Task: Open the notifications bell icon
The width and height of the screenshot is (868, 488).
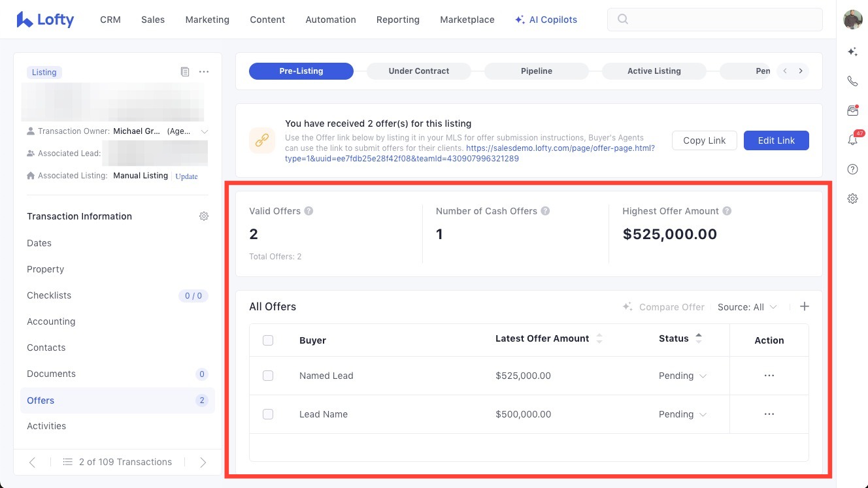Action: [x=852, y=140]
